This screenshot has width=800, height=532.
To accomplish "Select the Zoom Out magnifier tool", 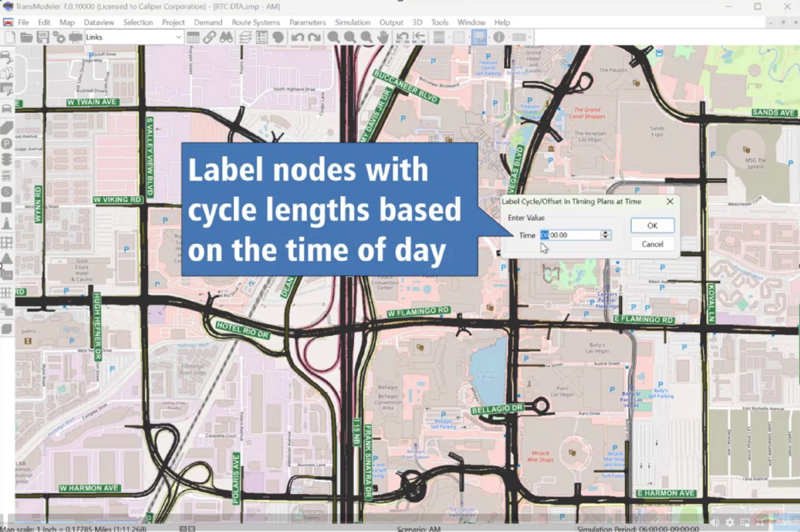I will pyautogui.click(x=349, y=37).
